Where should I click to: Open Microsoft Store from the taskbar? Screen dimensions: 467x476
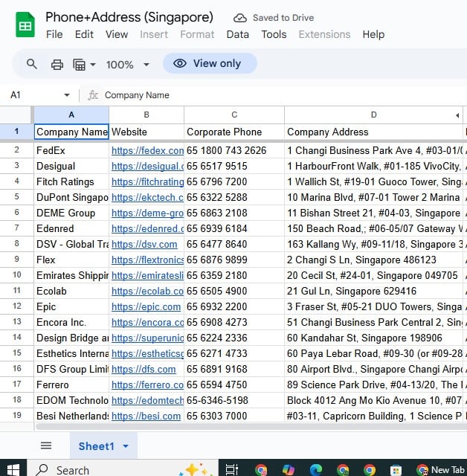click(x=396, y=470)
